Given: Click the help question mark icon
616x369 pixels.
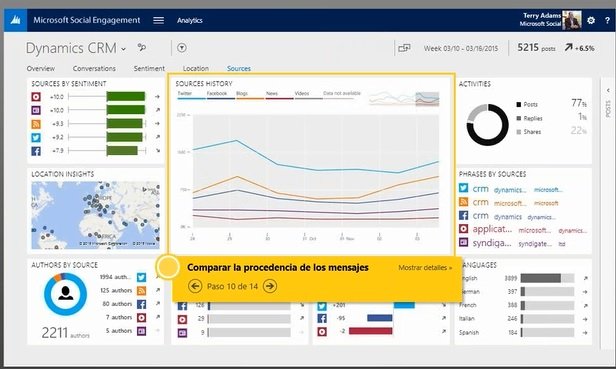Looking at the screenshot, I should click(607, 20).
